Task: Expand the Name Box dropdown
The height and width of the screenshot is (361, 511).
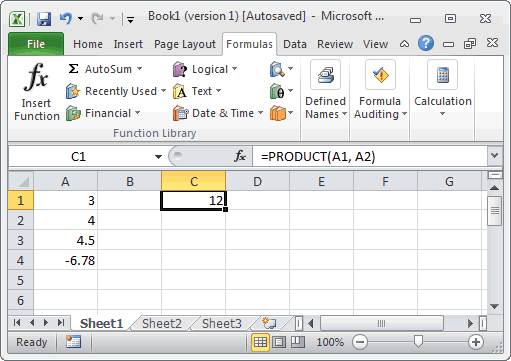Action: tap(158, 156)
